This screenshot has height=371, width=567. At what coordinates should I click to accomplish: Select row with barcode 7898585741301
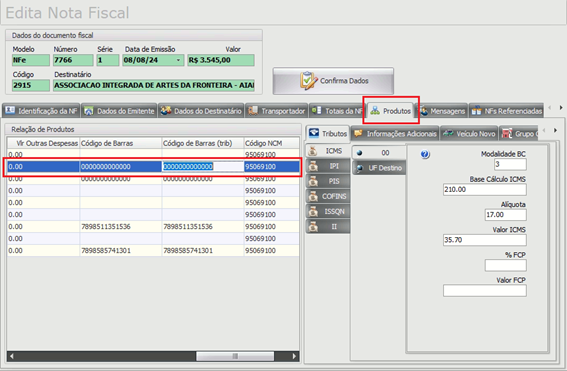[x=153, y=251]
